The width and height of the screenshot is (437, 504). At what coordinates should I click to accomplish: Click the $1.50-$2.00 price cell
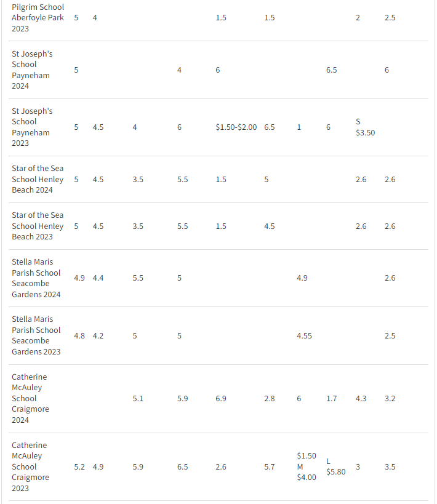pyautogui.click(x=236, y=127)
